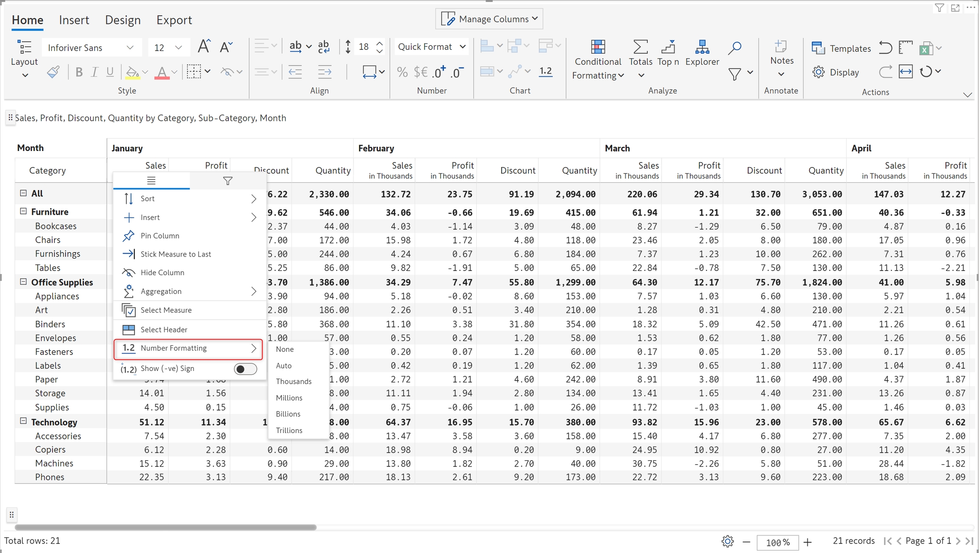The height and width of the screenshot is (553, 980).
Task: Collapse the Technology category row
Action: [23, 421]
